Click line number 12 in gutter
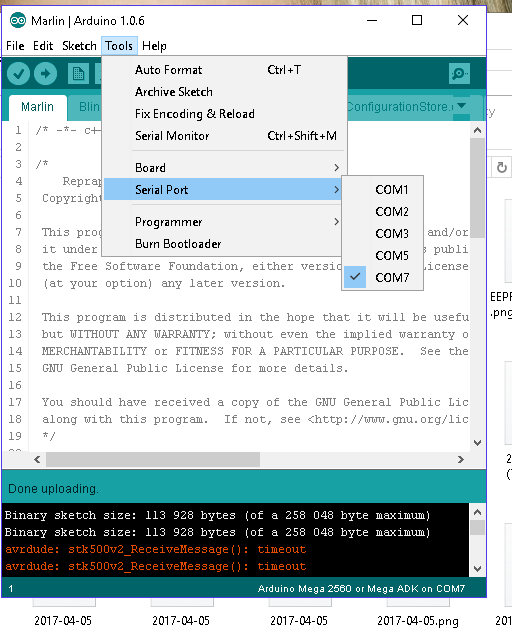This screenshot has height=628, width=512. 15,317
